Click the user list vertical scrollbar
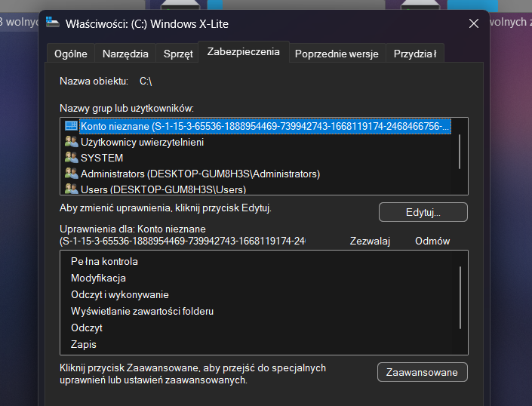532x406 pixels. point(460,151)
